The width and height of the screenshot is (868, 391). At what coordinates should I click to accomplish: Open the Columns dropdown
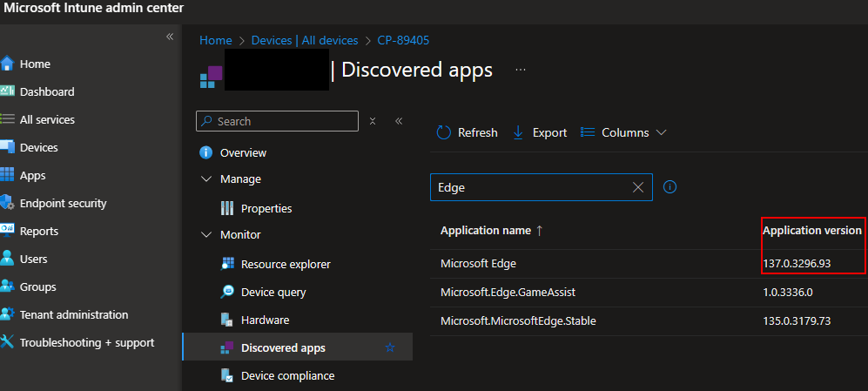coord(623,132)
